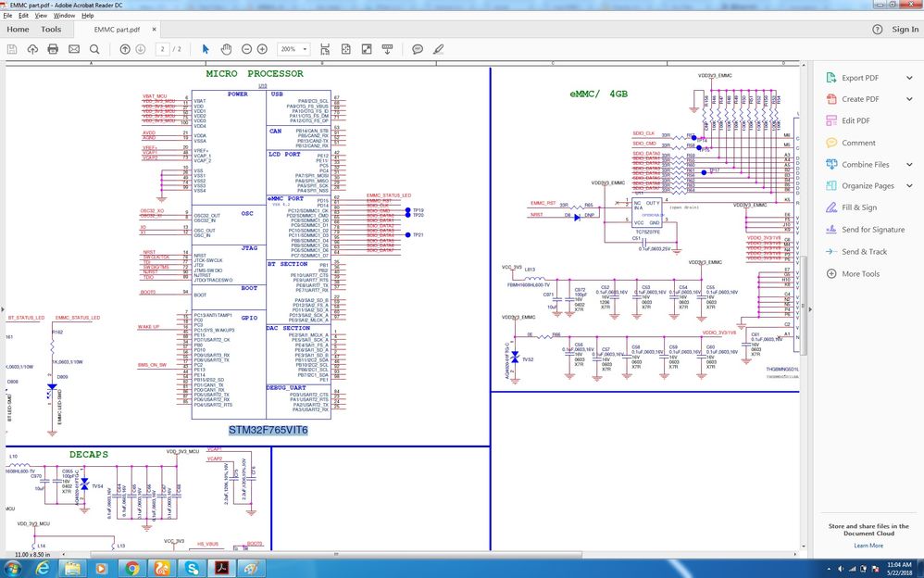Click the Sign In link
Image resolution: width=924 pixels, height=578 pixels.
click(905, 29)
